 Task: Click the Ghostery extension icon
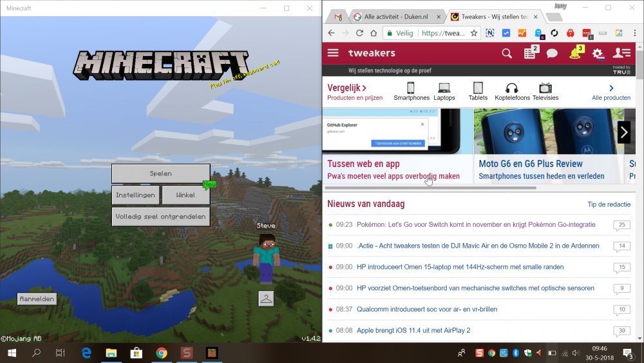(539, 34)
